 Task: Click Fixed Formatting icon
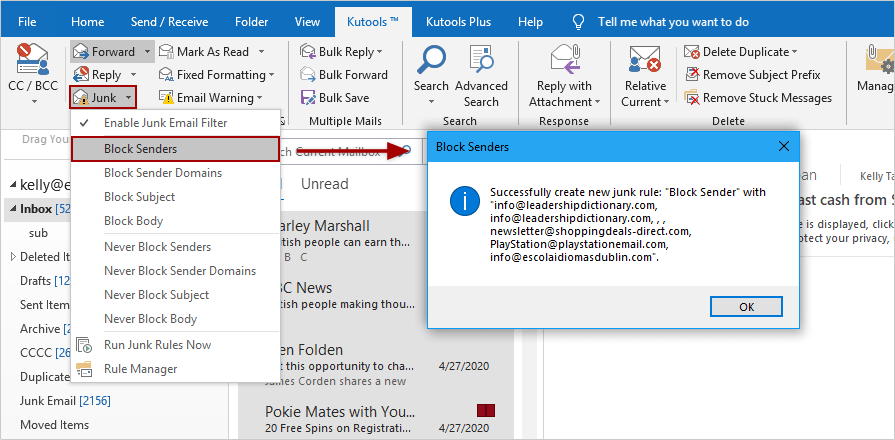(166, 75)
